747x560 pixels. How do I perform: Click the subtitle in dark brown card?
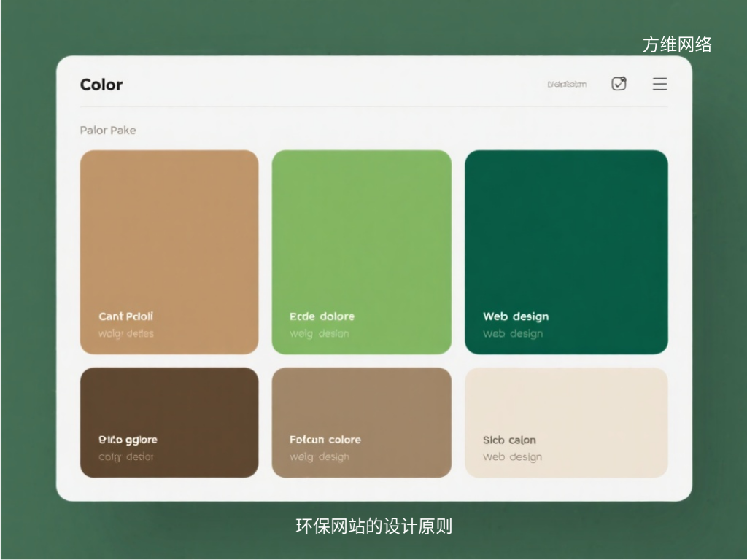(x=126, y=457)
